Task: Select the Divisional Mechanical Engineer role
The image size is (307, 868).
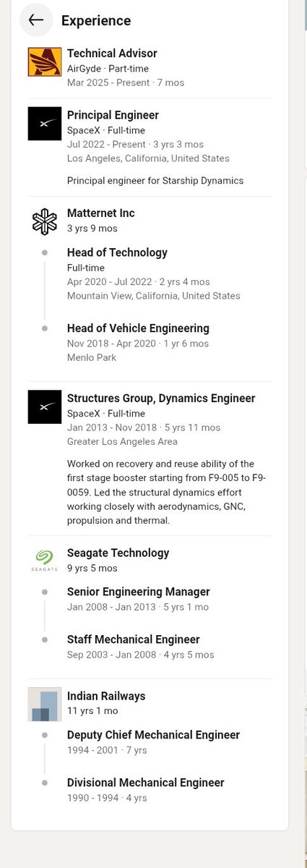Action: point(146,783)
